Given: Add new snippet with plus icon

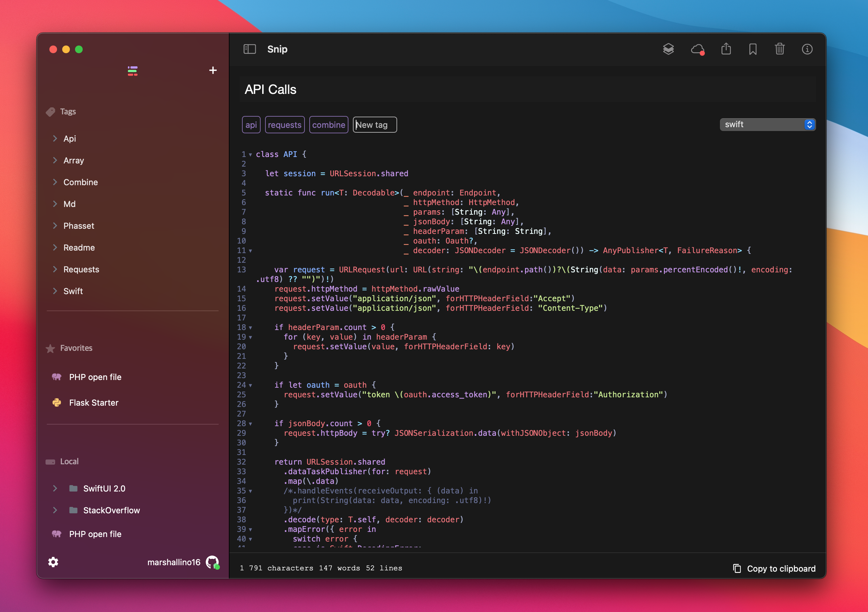Looking at the screenshot, I should pos(213,70).
